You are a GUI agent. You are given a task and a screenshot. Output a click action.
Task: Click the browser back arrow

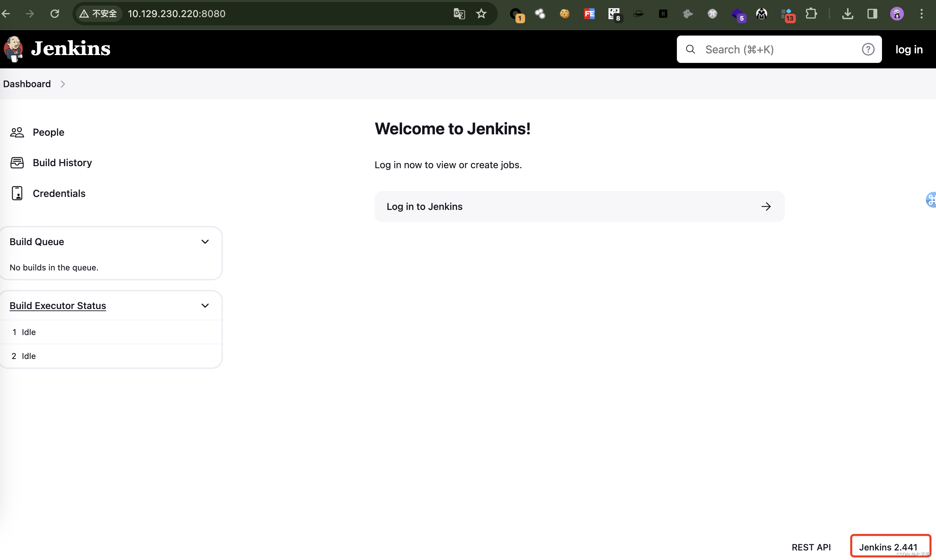(x=6, y=14)
